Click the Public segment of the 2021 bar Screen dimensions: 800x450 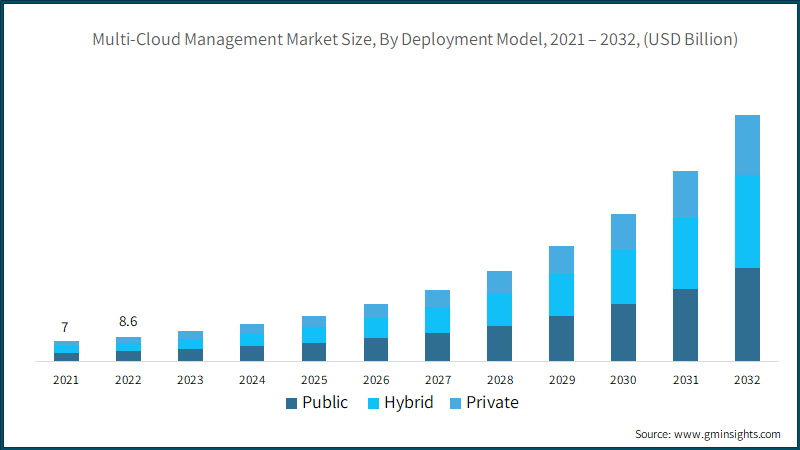[x=66, y=357]
